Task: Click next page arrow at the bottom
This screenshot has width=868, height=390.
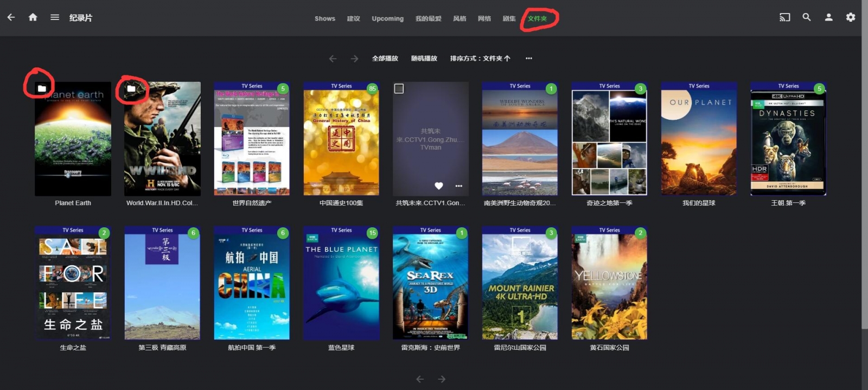Action: [442, 379]
